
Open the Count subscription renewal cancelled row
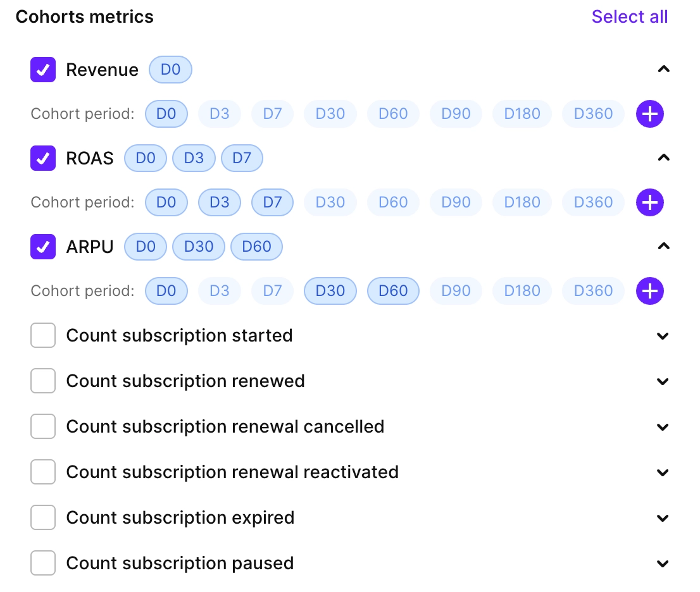coord(664,427)
